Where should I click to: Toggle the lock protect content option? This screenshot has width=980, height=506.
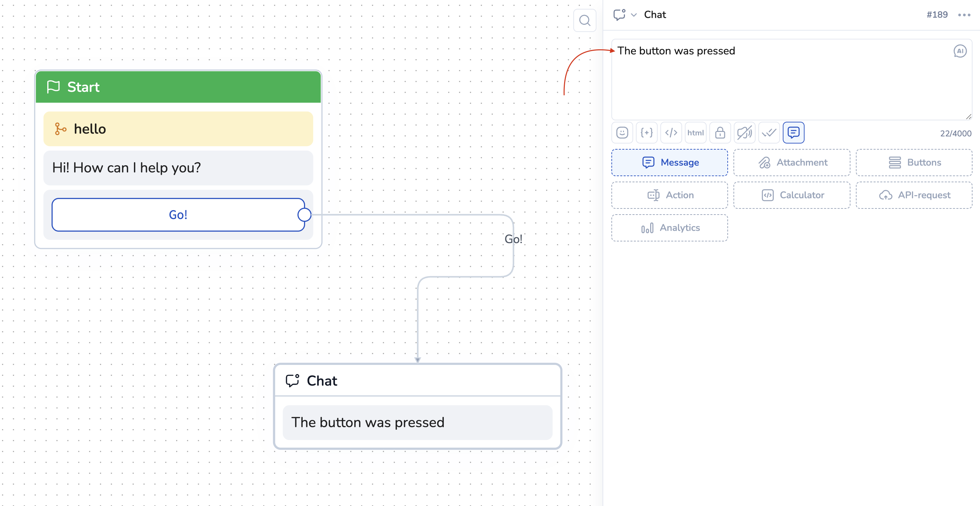(x=720, y=132)
